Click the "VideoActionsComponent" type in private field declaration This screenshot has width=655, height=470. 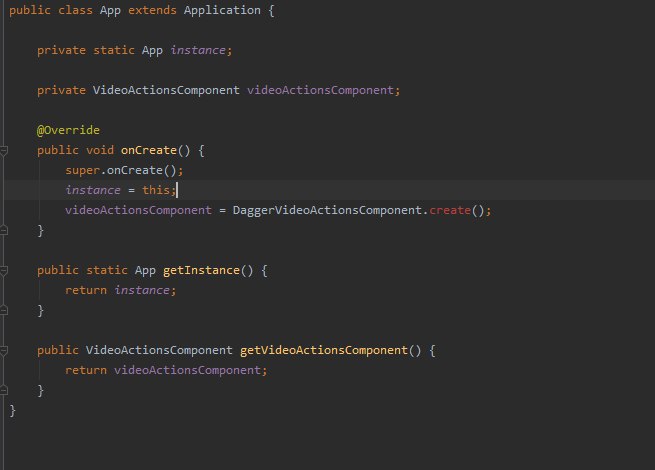[x=166, y=90]
